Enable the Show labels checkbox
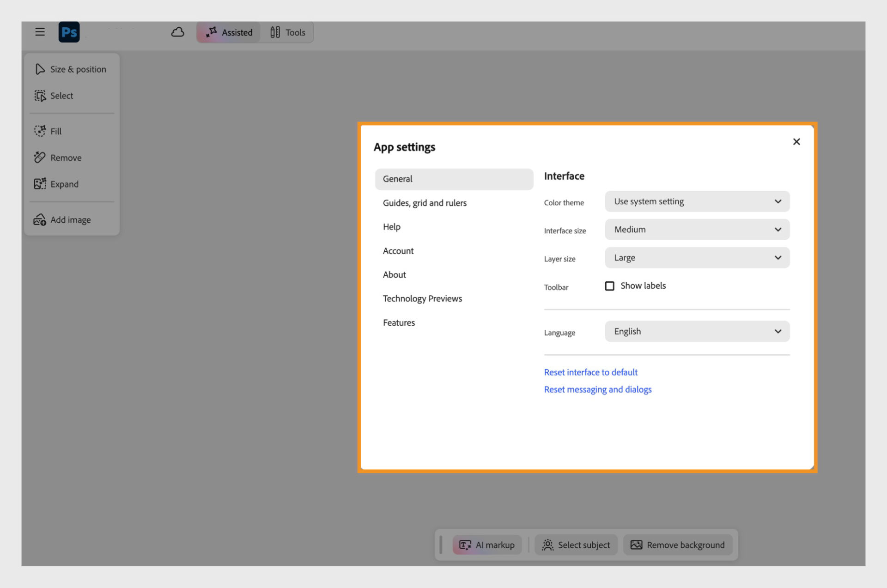Screen dimensions: 887x588 click(x=610, y=286)
